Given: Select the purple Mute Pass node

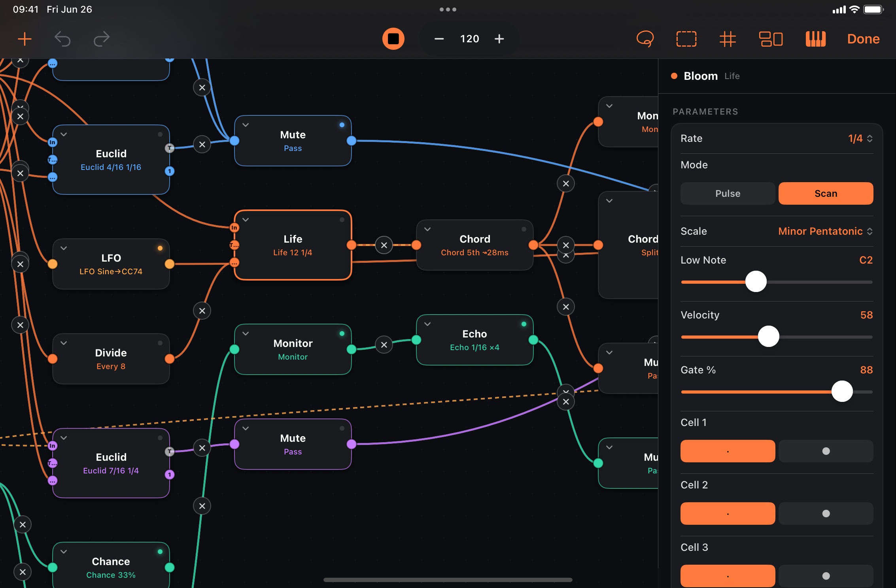Looking at the screenshot, I should click(293, 444).
